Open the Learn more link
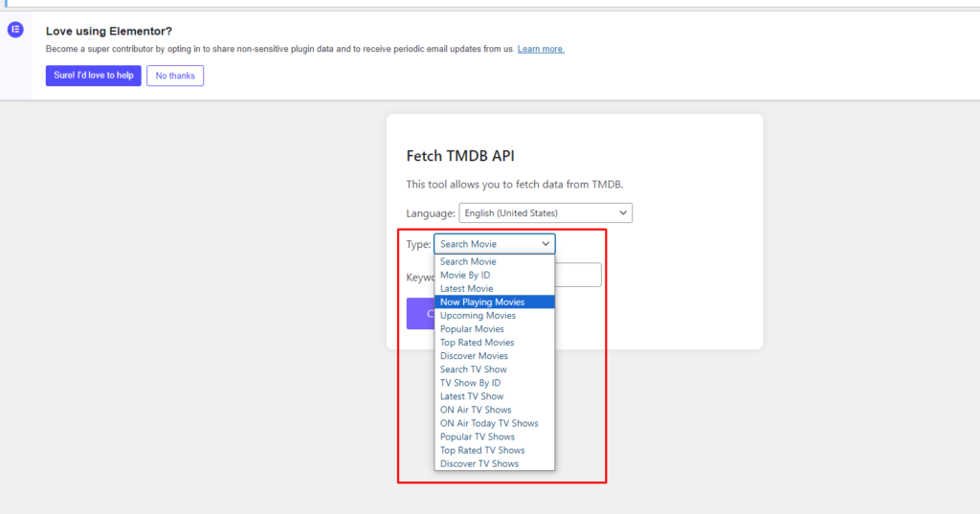The height and width of the screenshot is (514, 980). tap(541, 49)
